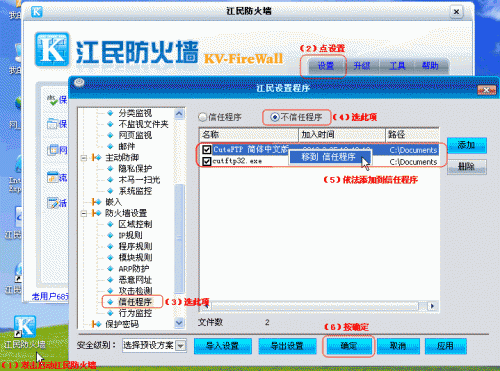Image resolution: width=500 pixels, height=371 pixels.
Task: Click the diamond icon beside 分类监视
Action: pos(110,113)
